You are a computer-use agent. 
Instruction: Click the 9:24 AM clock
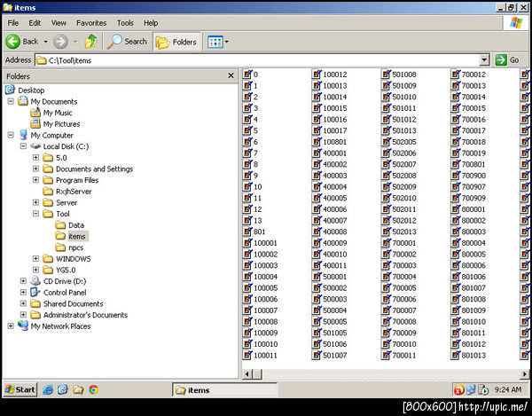coord(508,389)
